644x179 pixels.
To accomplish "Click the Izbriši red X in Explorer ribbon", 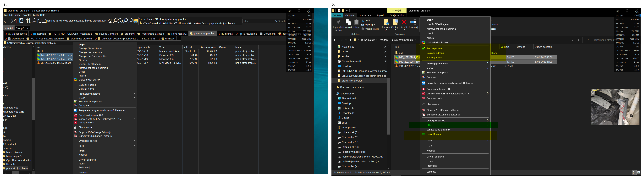I will (x=404, y=22).
